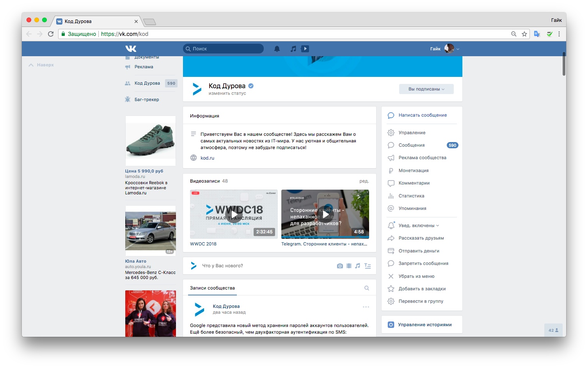This screenshot has height=368, width=588.
Task: Click 'изменить статус' under community name
Action: (x=227, y=93)
